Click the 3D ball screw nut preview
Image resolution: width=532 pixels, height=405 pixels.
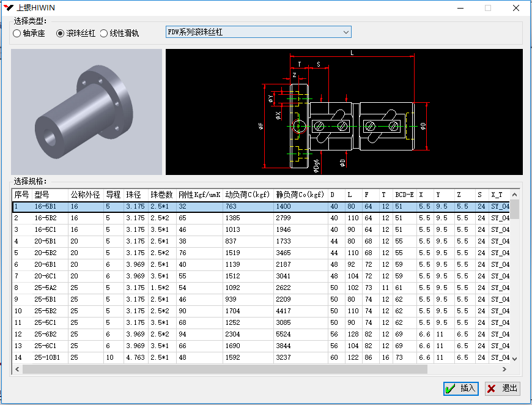[86, 111]
